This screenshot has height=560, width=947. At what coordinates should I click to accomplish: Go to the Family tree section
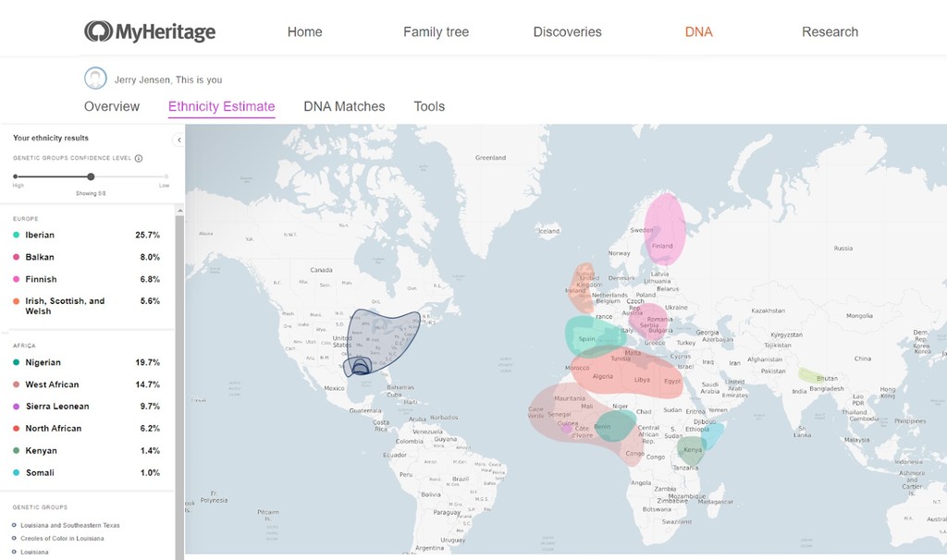pos(436,31)
